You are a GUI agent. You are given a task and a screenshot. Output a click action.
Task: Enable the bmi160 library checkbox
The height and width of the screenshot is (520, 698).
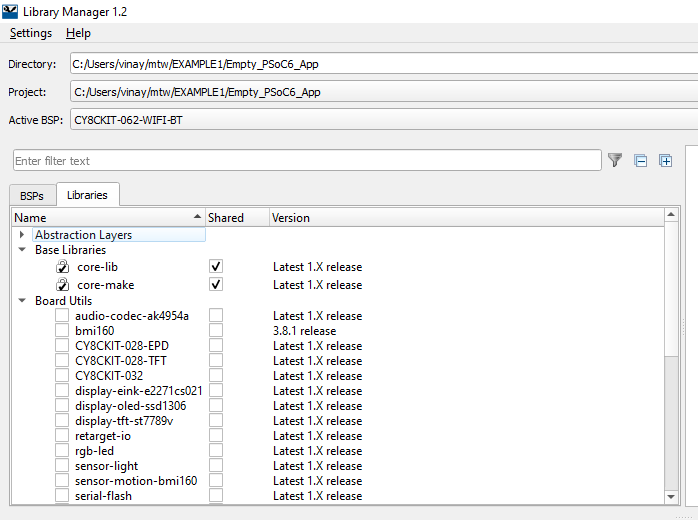click(62, 331)
